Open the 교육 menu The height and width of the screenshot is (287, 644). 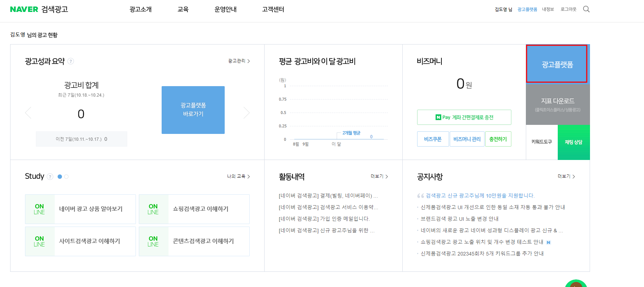tap(183, 9)
